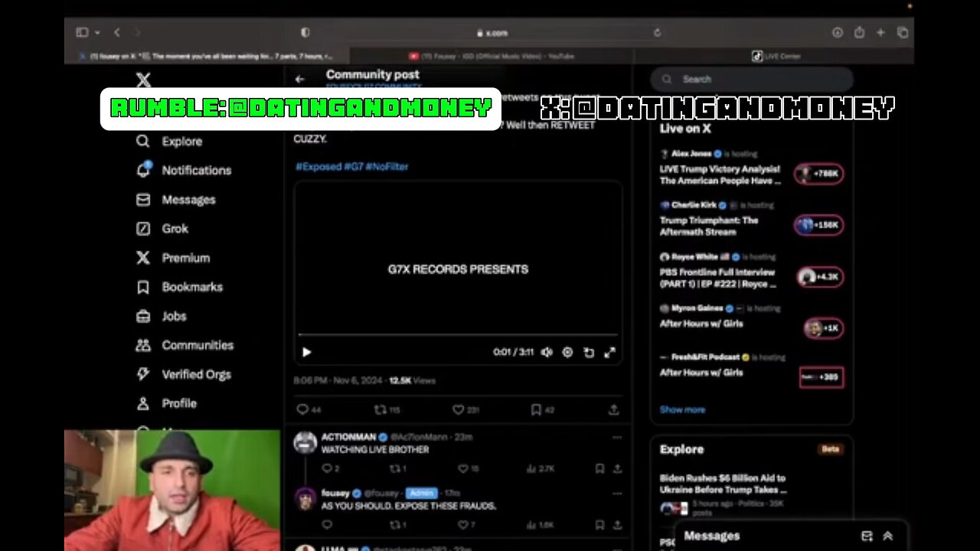Click the Messages envelope icon
Image resolution: width=980 pixels, height=551 pixels.
[143, 199]
